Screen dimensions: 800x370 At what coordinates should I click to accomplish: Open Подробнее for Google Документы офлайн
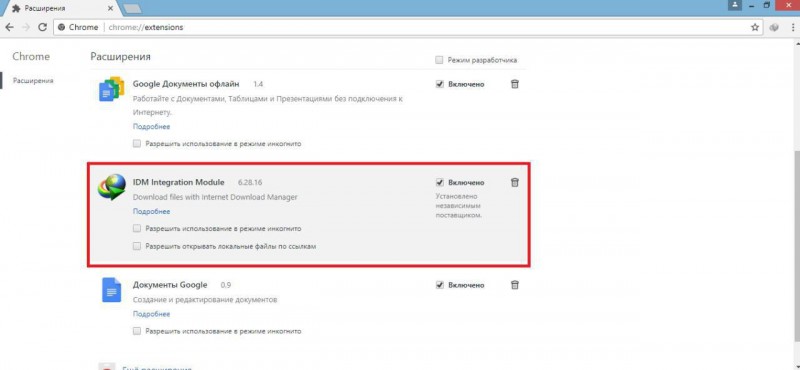click(152, 126)
